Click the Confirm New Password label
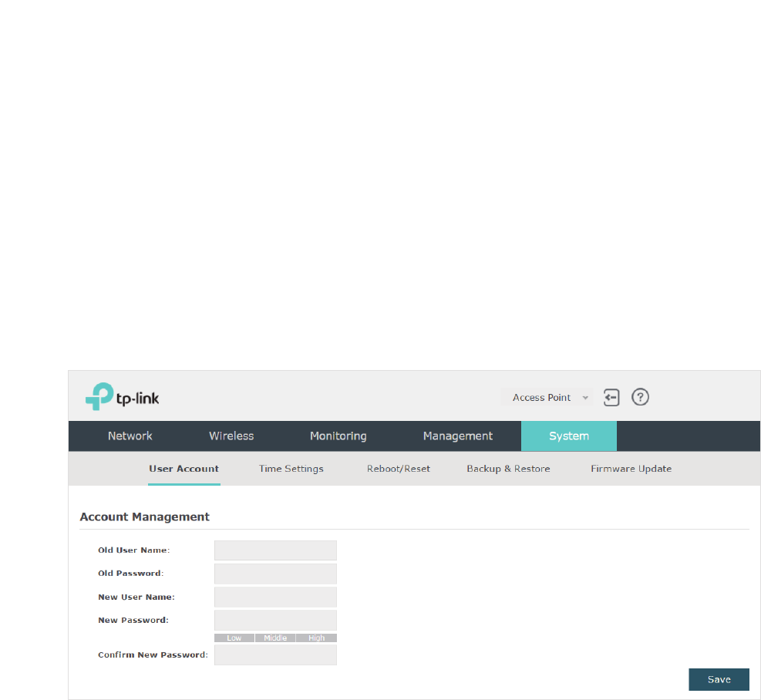Screen dimensions: 761x700 click(153, 655)
